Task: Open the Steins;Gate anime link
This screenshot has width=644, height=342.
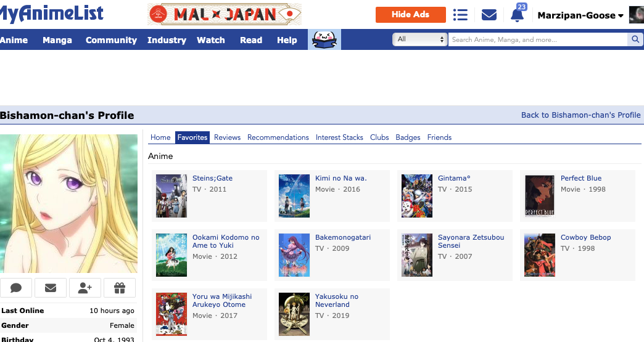Action: pos(212,178)
